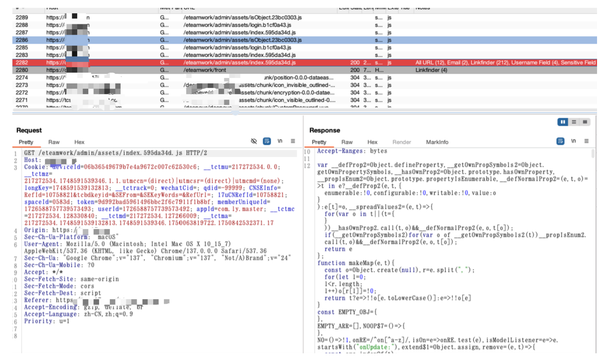Toggle word wrap icon in Response panel

[560, 141]
